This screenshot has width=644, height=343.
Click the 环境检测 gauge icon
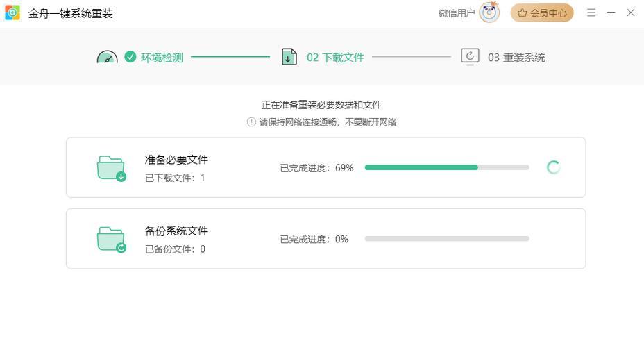107,57
